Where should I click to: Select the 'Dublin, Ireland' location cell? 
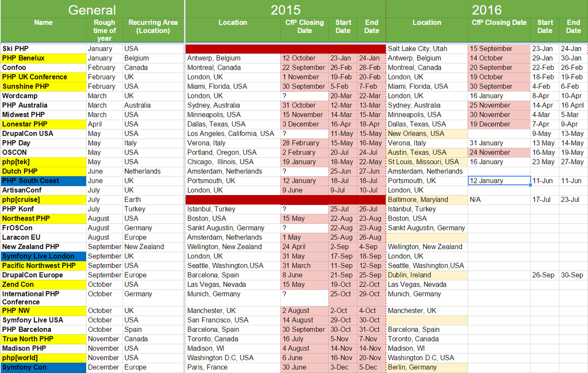(x=427, y=275)
